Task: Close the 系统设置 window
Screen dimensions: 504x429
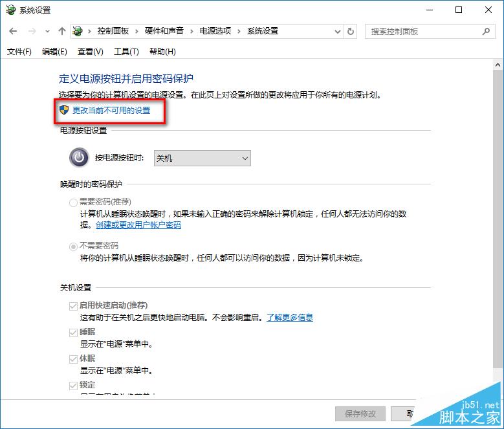Action: pyautogui.click(x=488, y=10)
